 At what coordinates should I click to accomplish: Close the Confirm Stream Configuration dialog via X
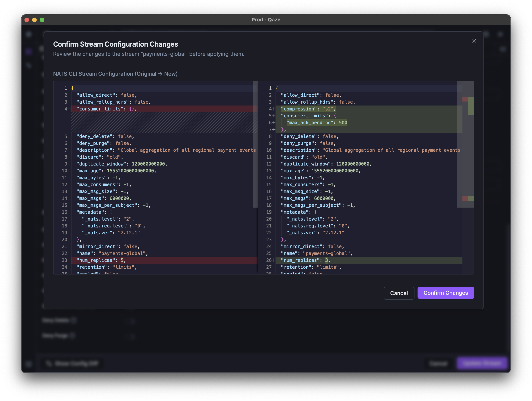474,41
